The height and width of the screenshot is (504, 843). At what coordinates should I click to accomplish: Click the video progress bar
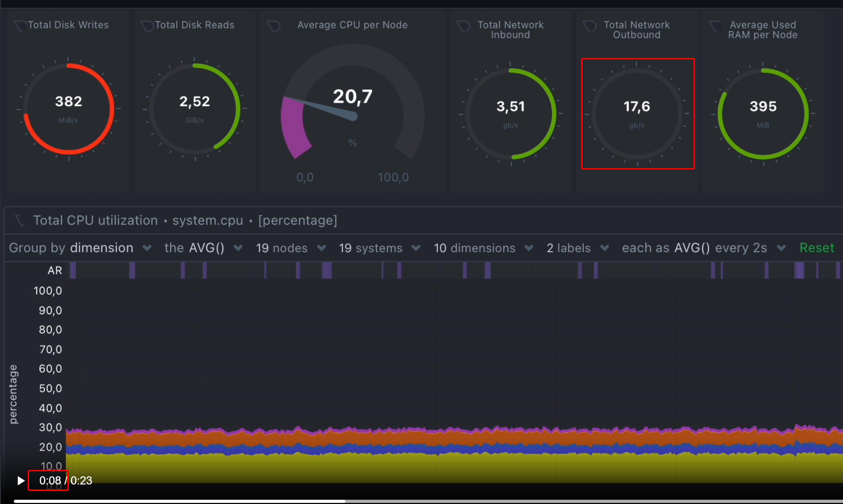tap(426, 501)
